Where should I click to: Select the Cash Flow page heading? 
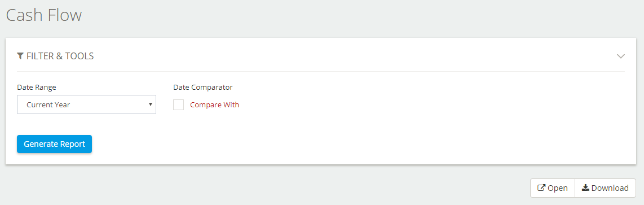point(44,15)
